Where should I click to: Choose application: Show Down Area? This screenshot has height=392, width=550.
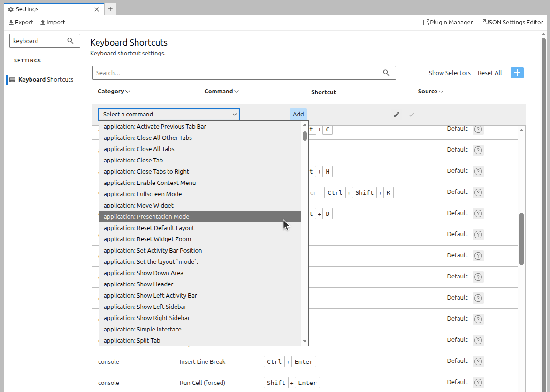[x=200, y=273]
